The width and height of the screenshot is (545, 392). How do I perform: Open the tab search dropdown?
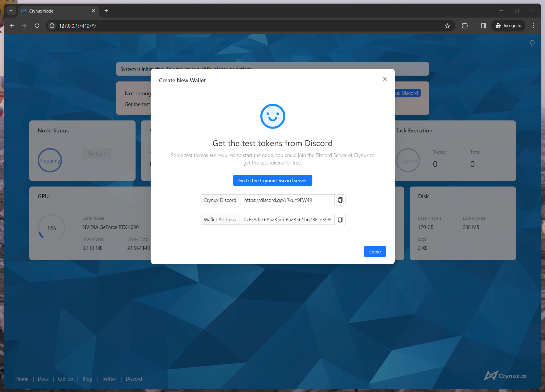(11, 11)
